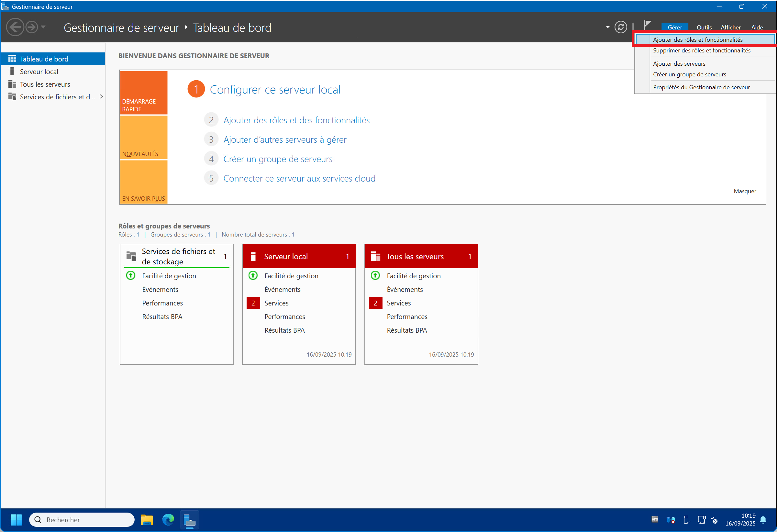Open Server Manager taskbar icon
This screenshot has height=532, width=777.
tap(190, 520)
